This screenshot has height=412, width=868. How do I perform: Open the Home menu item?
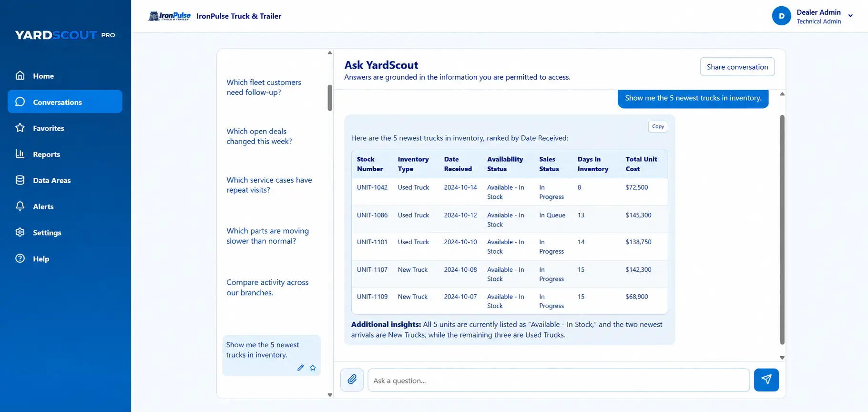pyautogui.click(x=65, y=75)
